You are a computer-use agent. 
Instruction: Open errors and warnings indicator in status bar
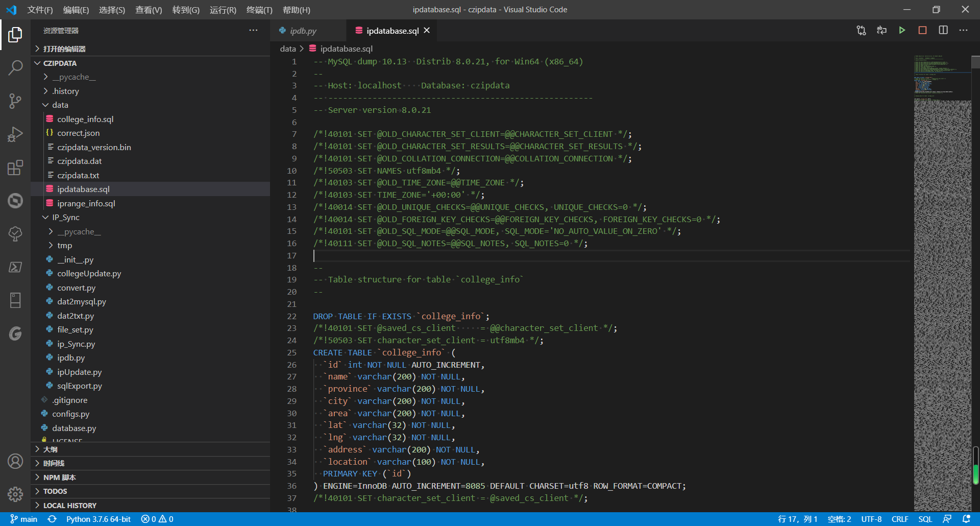pyautogui.click(x=157, y=519)
